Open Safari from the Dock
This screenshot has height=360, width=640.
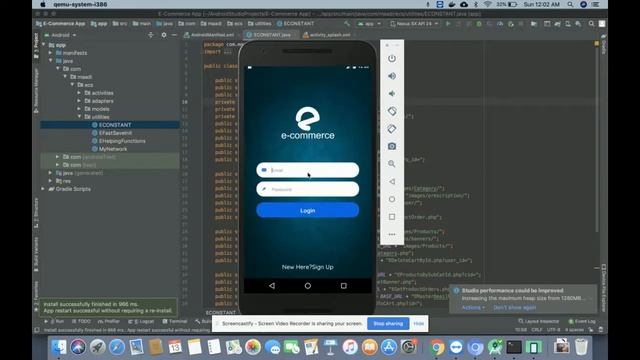[x=117, y=347]
